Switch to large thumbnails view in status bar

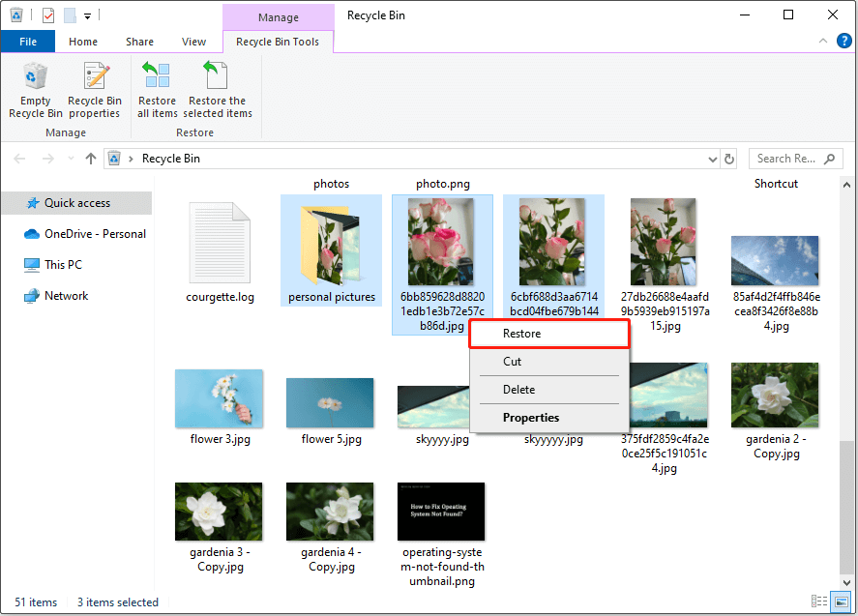point(841,601)
